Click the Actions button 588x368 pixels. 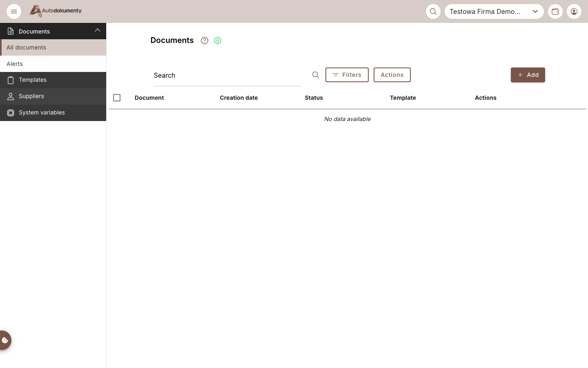coord(392,75)
